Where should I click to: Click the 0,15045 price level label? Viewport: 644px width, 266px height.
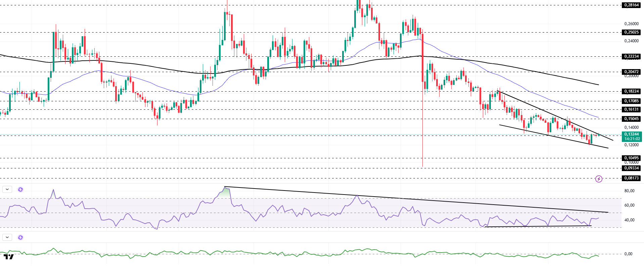tap(631, 119)
